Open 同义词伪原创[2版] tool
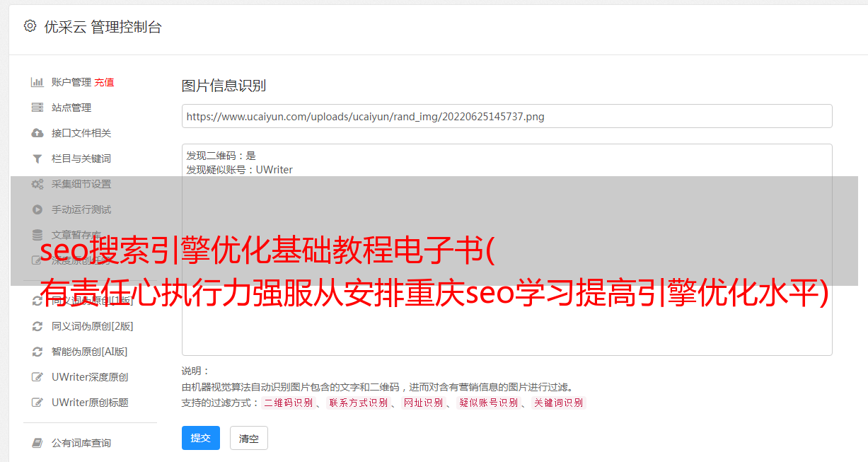The height and width of the screenshot is (462, 868). tap(93, 326)
